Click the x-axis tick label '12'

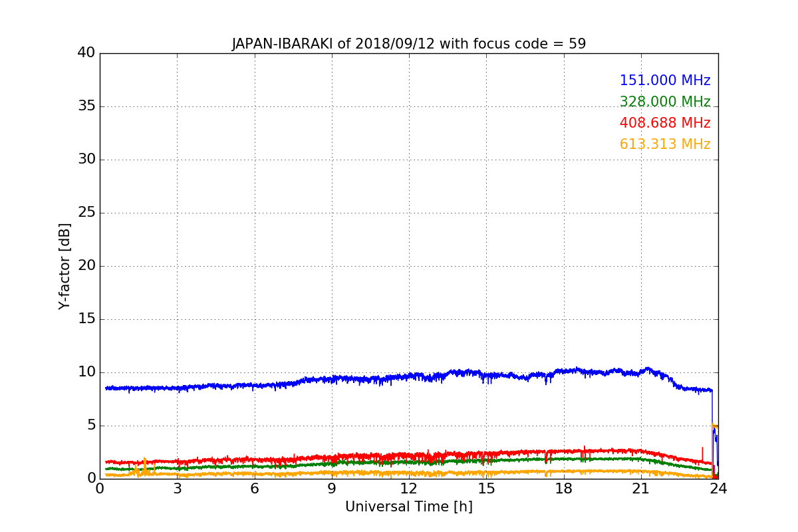coord(409,489)
